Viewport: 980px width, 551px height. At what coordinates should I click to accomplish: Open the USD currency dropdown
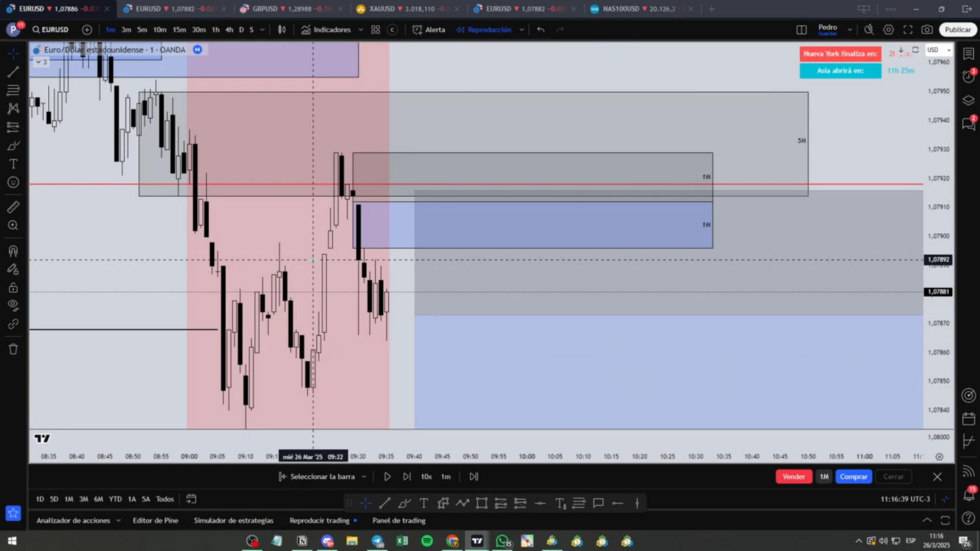pos(939,50)
